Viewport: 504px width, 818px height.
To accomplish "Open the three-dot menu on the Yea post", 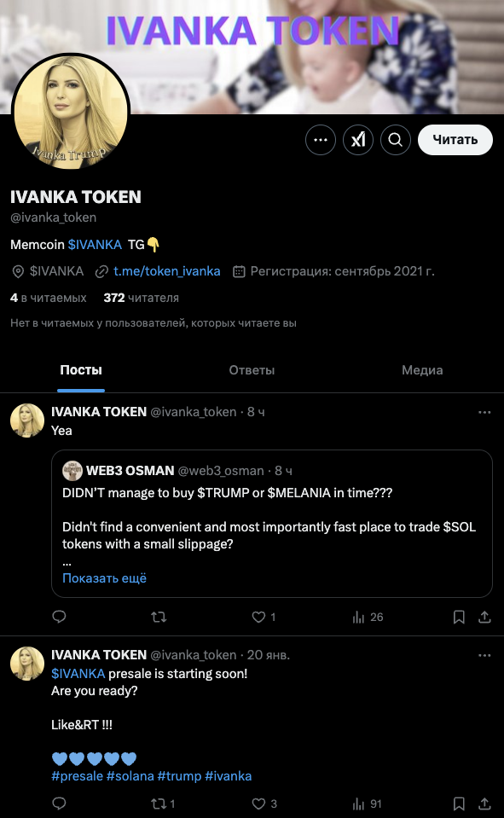I will (484, 412).
